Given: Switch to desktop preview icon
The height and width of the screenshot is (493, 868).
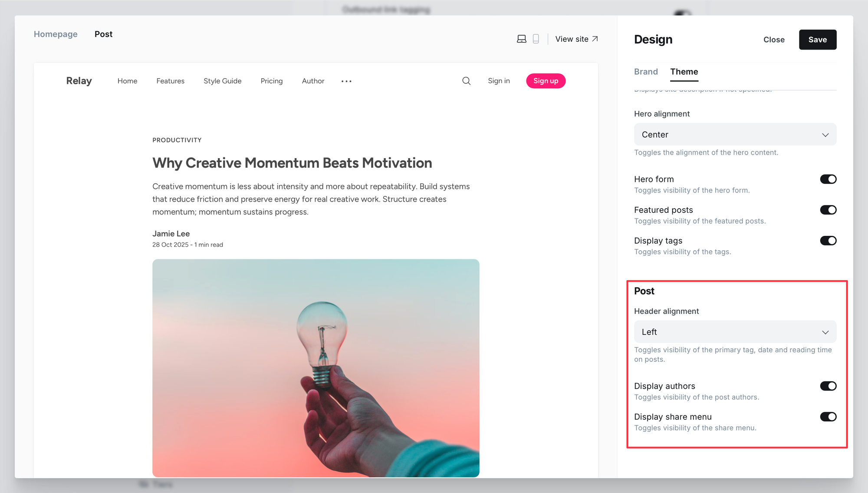Looking at the screenshot, I should [522, 39].
